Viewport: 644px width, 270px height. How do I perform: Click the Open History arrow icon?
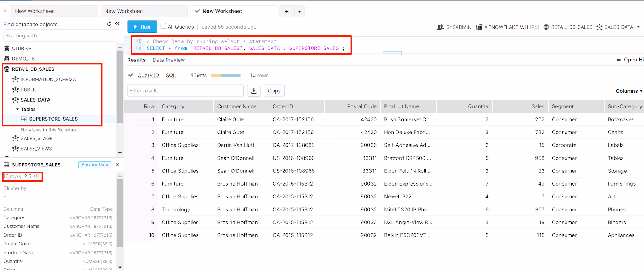[x=619, y=60]
